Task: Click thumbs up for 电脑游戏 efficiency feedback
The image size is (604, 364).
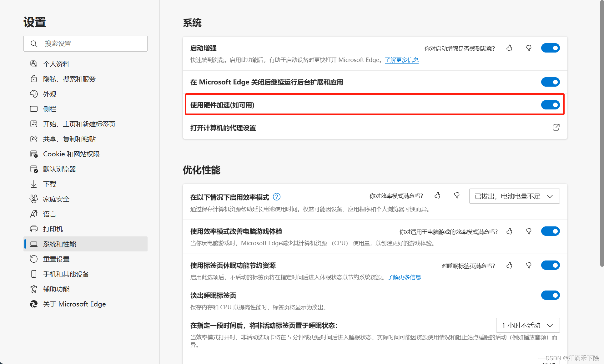Action: (x=509, y=231)
